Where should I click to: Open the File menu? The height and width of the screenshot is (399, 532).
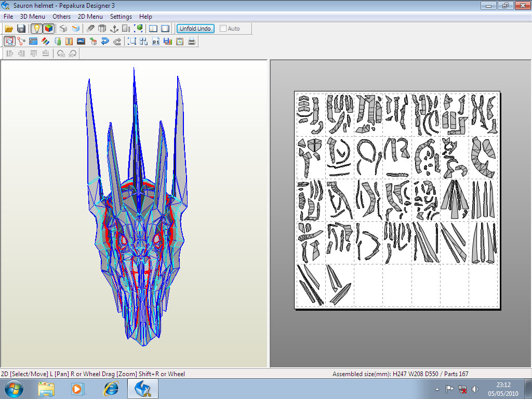point(8,16)
